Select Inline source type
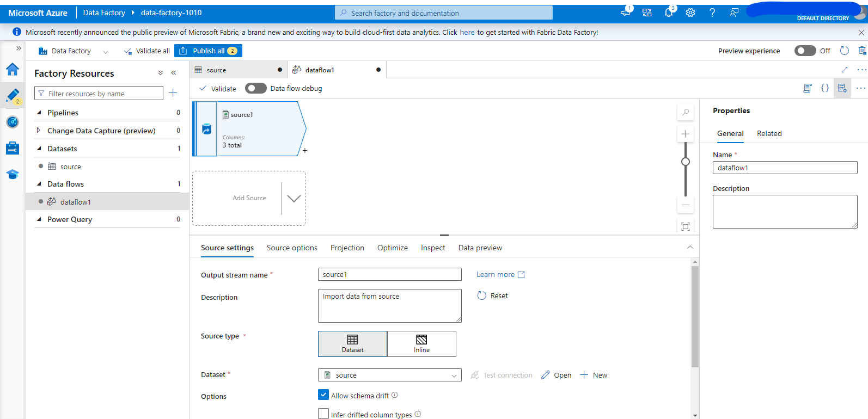The width and height of the screenshot is (868, 419). click(x=421, y=344)
